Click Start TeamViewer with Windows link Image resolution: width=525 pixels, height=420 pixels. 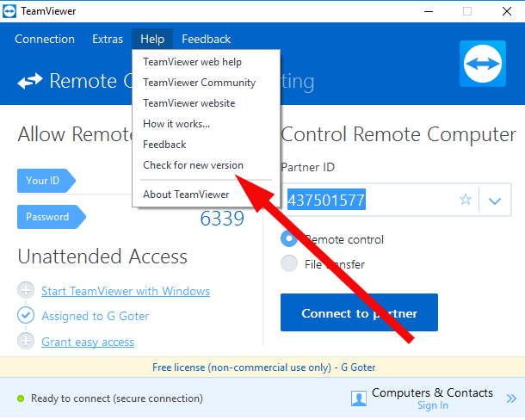(126, 291)
